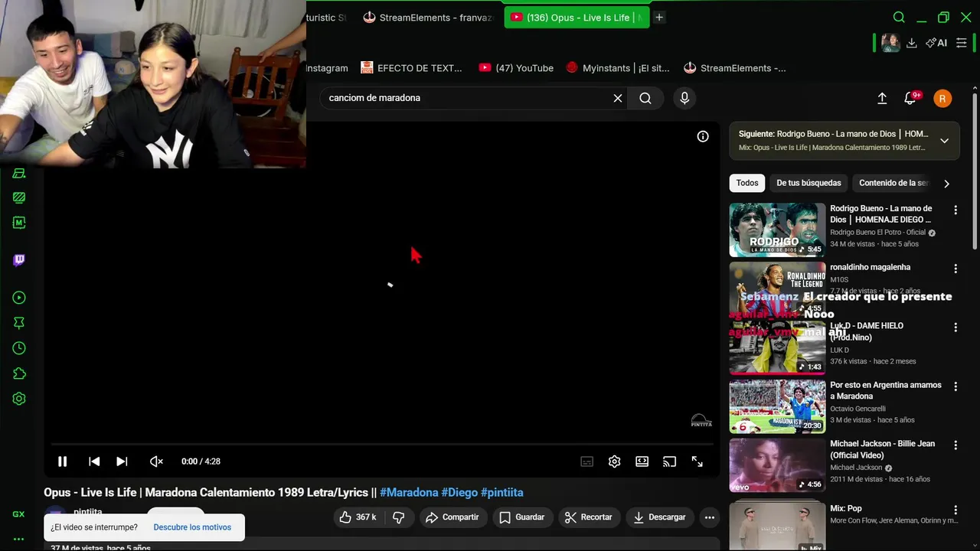980x551 pixels.
Task: Open YouTube notifications bell
Action: pos(910,98)
